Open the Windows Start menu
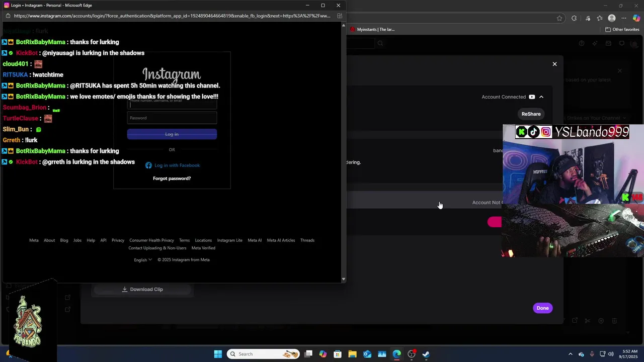 (218, 354)
